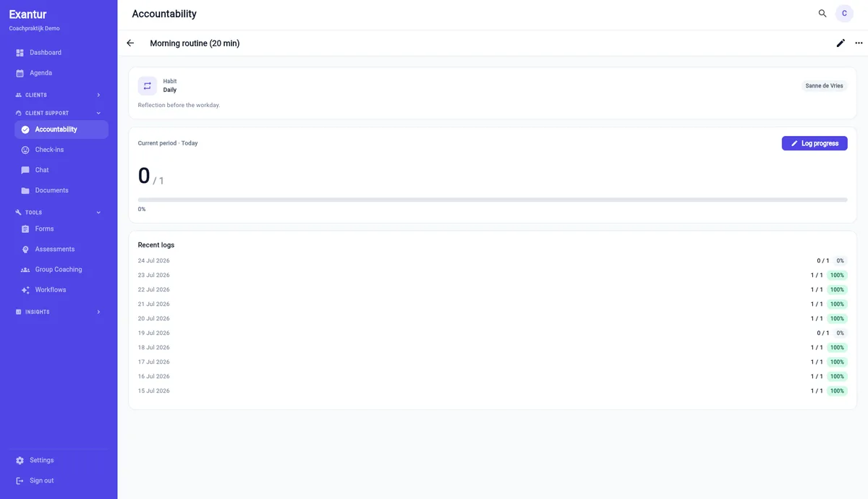Open Chat from the sidebar
Screen dimensions: 868x499
tap(61, 170)
